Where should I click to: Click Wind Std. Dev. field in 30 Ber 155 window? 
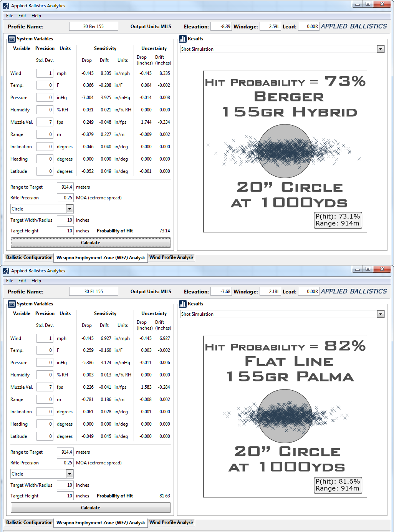[45, 73]
